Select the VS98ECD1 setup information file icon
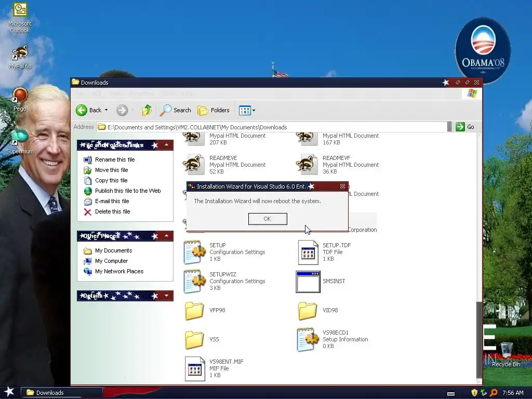The width and height of the screenshot is (532, 399). point(308,340)
